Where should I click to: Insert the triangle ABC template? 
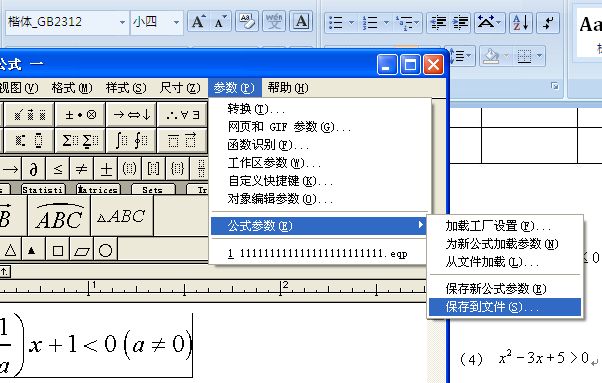click(122, 216)
